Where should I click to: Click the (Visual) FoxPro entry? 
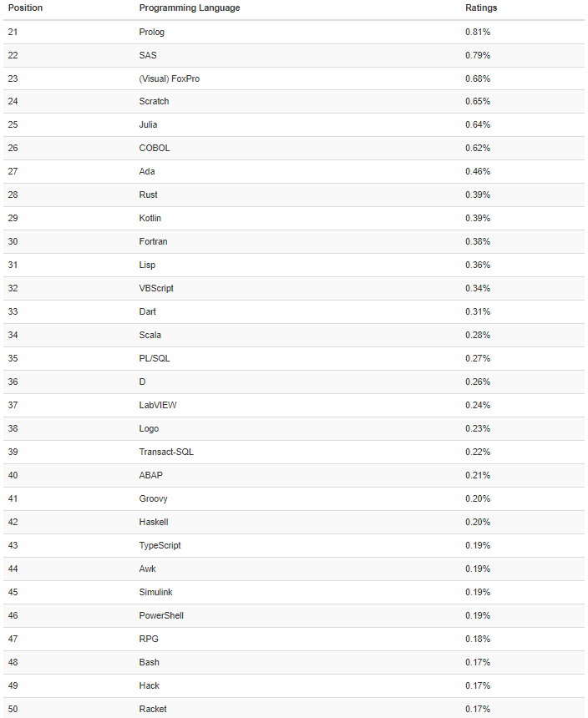(170, 78)
